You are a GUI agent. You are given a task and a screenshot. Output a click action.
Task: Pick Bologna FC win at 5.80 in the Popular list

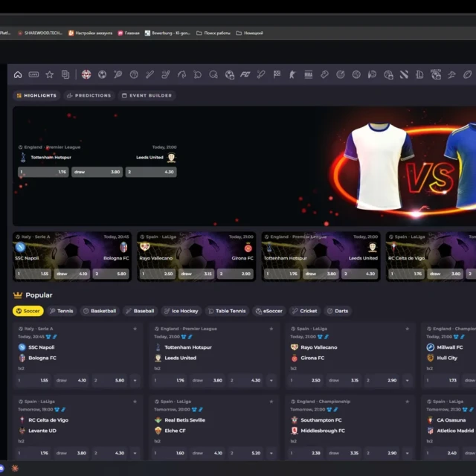click(x=109, y=380)
